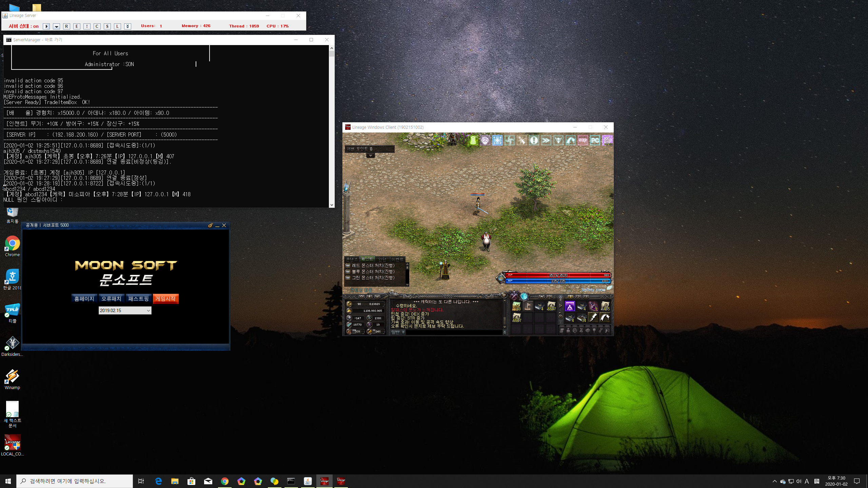
Task: Select quest 그린 몬스터 처치(진행)
Action: [x=373, y=278]
